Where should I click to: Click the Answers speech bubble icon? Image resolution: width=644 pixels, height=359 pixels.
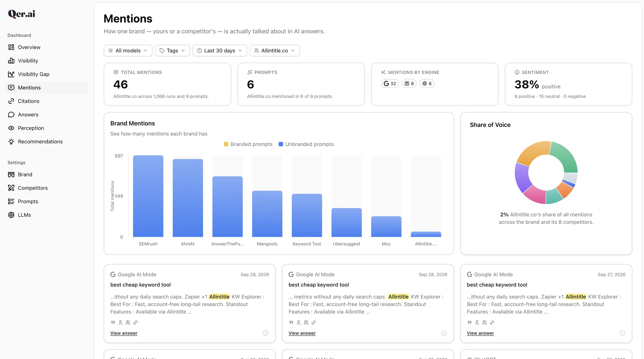(x=11, y=115)
